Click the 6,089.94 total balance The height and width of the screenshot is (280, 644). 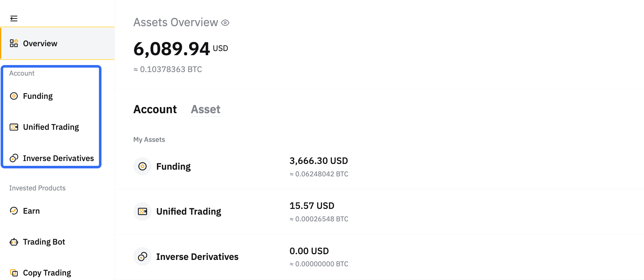[x=171, y=49]
